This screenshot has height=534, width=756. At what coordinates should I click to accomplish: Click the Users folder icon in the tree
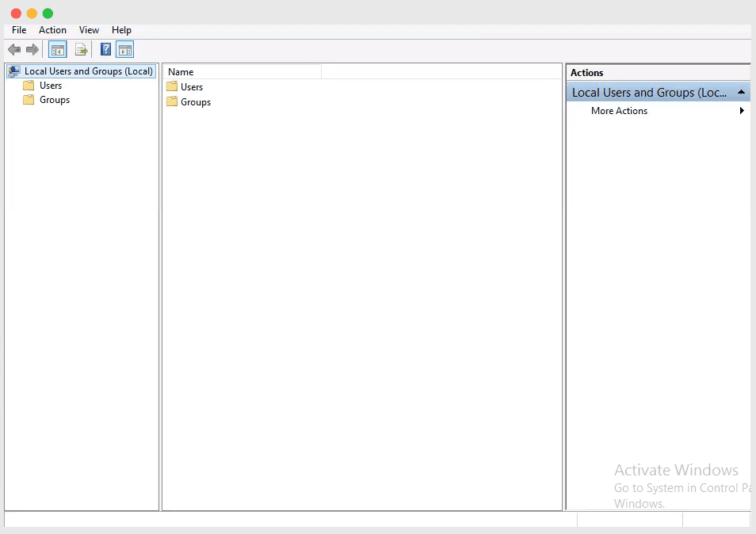tap(29, 86)
